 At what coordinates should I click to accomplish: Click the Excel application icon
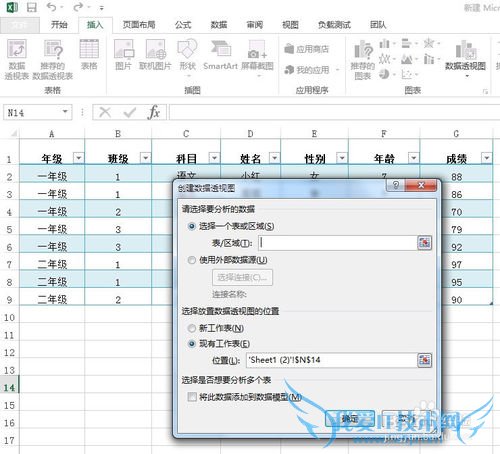click(12, 7)
